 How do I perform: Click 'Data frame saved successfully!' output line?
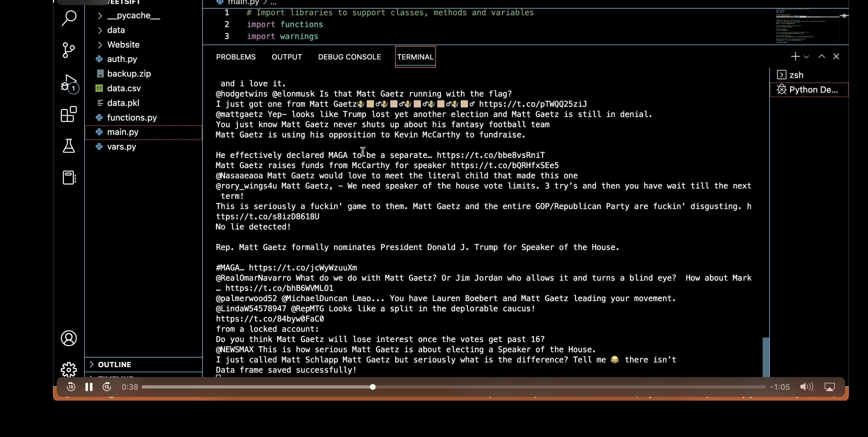pyautogui.click(x=286, y=370)
